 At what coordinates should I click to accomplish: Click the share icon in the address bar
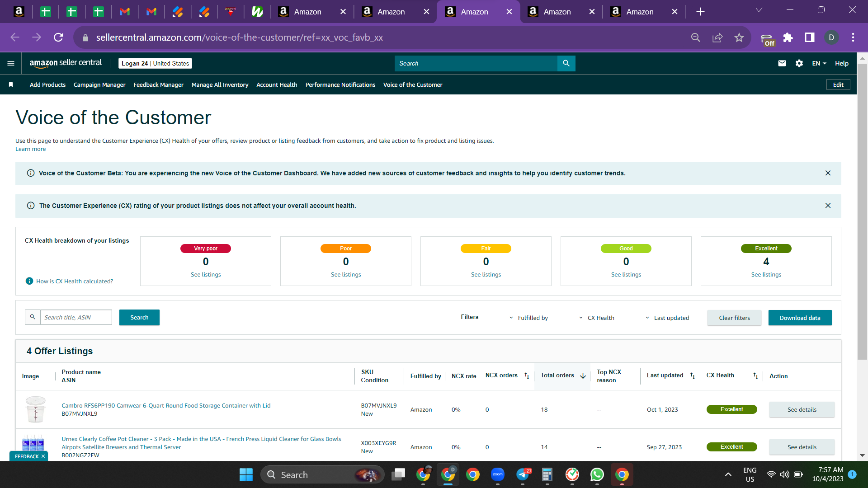tap(717, 38)
